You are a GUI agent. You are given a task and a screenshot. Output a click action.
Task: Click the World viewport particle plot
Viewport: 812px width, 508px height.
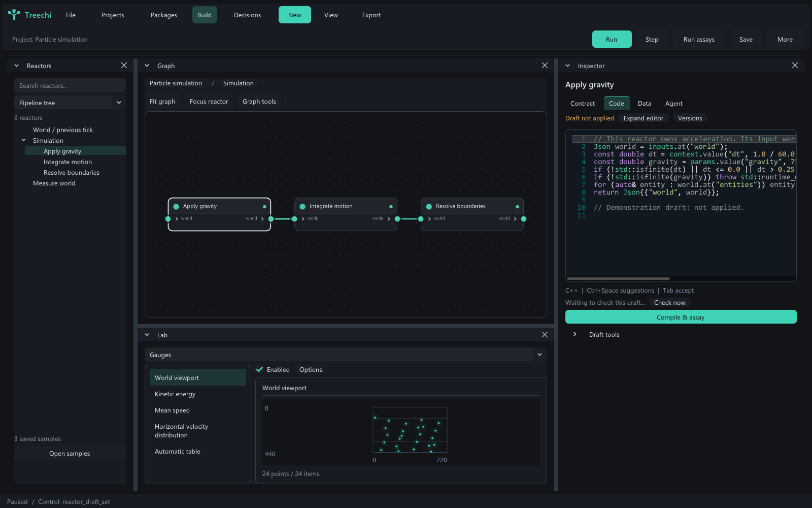[x=410, y=430]
